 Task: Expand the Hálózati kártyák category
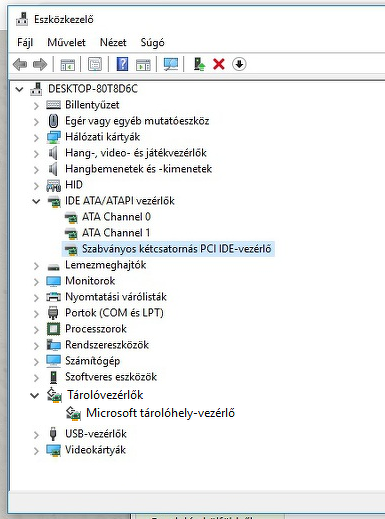[36, 138]
